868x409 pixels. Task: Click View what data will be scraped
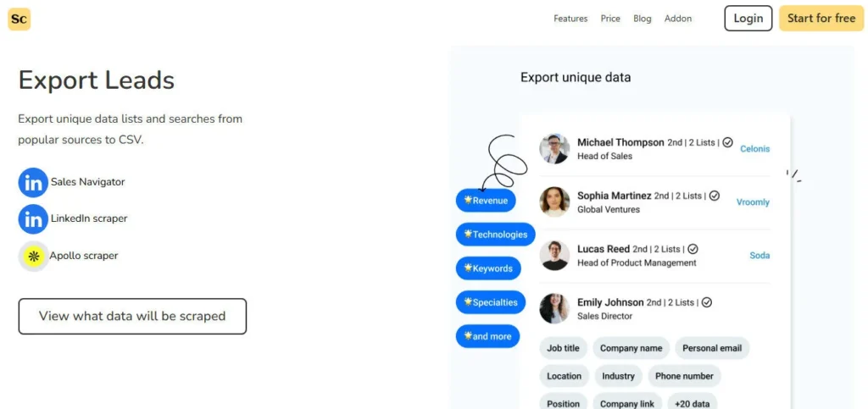point(132,316)
